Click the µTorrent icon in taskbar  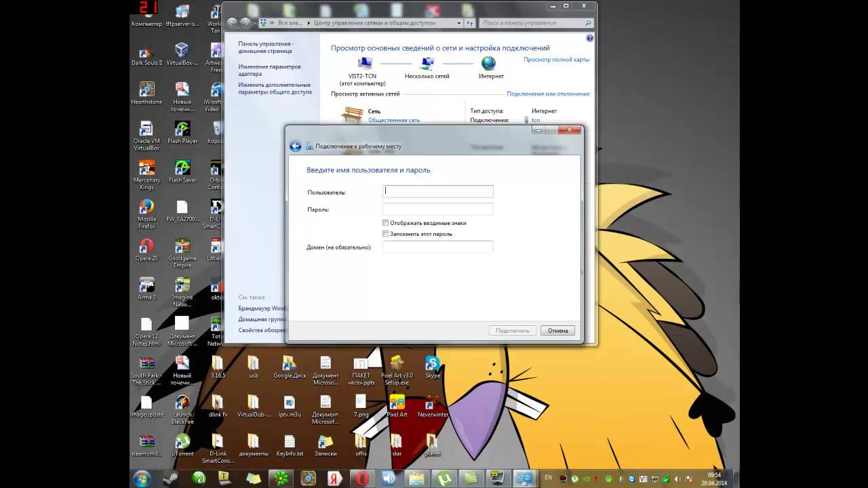click(x=443, y=479)
